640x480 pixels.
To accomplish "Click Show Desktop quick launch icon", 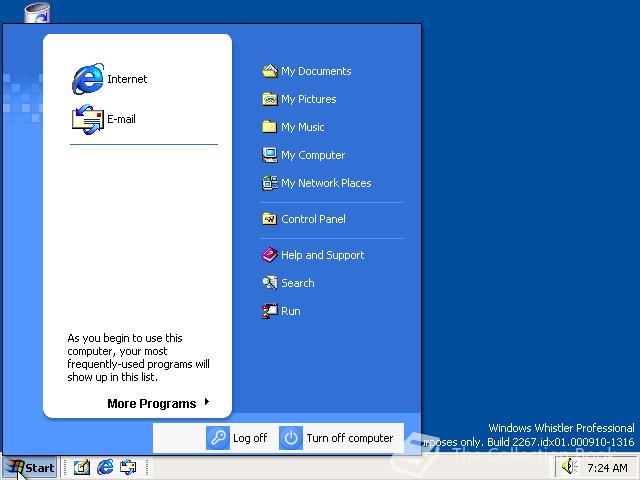I will pyautogui.click(x=82, y=467).
